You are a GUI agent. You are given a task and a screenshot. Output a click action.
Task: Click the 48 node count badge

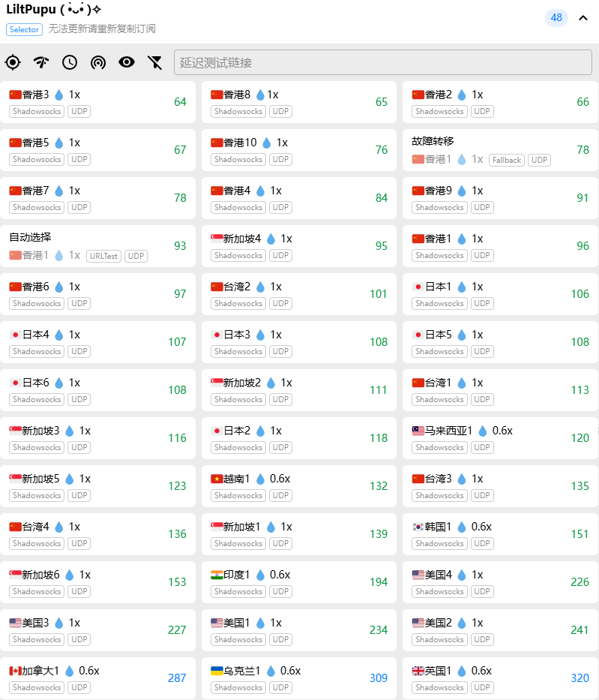[556, 18]
